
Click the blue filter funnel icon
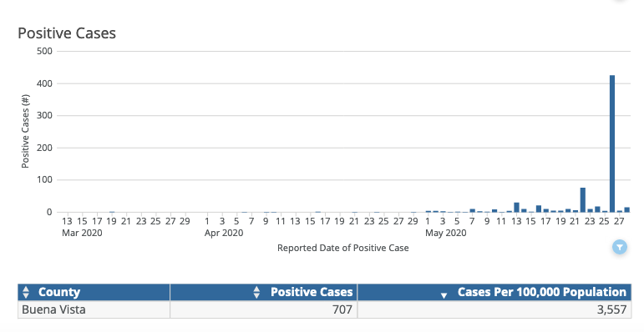tap(619, 247)
